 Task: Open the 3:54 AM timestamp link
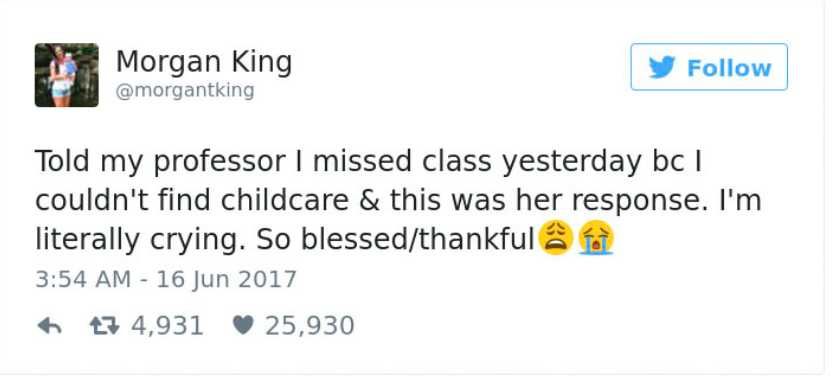point(83,279)
